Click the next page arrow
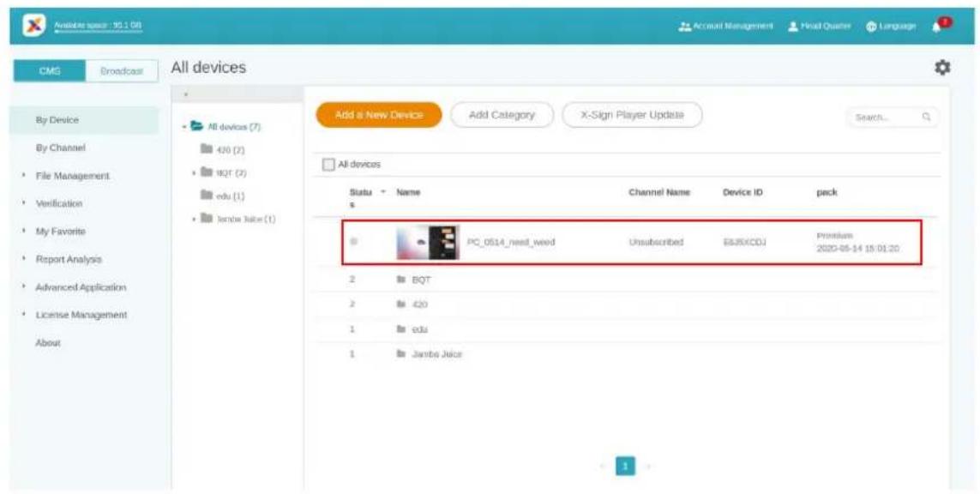The width and height of the screenshot is (980, 494). [x=648, y=467]
